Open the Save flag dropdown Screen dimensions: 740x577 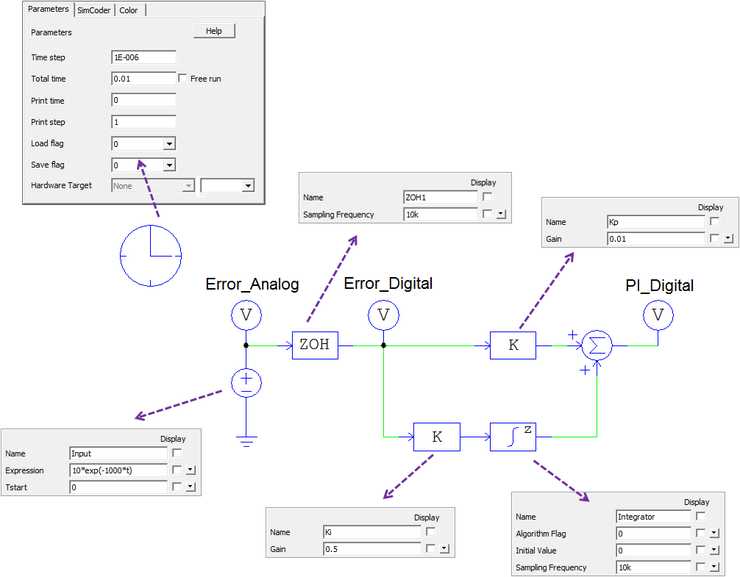tap(169, 165)
